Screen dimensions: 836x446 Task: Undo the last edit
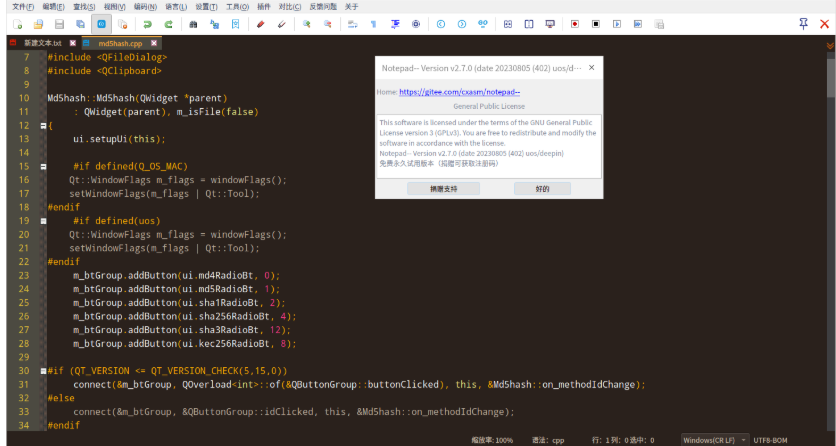[x=147, y=24]
